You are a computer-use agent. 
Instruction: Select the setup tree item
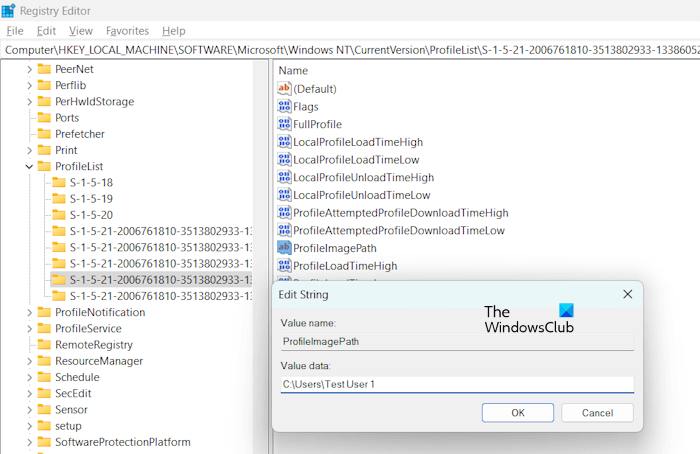pyautogui.click(x=68, y=426)
